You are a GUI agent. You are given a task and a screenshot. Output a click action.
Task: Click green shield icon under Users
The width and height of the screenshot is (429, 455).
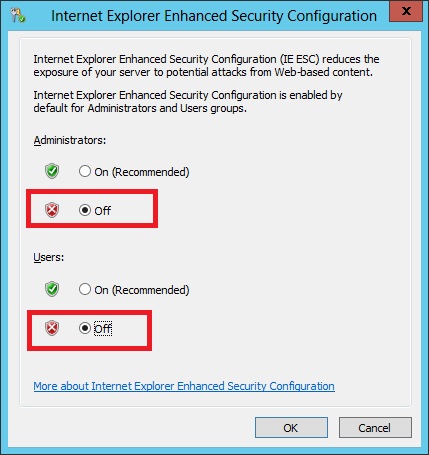[x=52, y=289]
